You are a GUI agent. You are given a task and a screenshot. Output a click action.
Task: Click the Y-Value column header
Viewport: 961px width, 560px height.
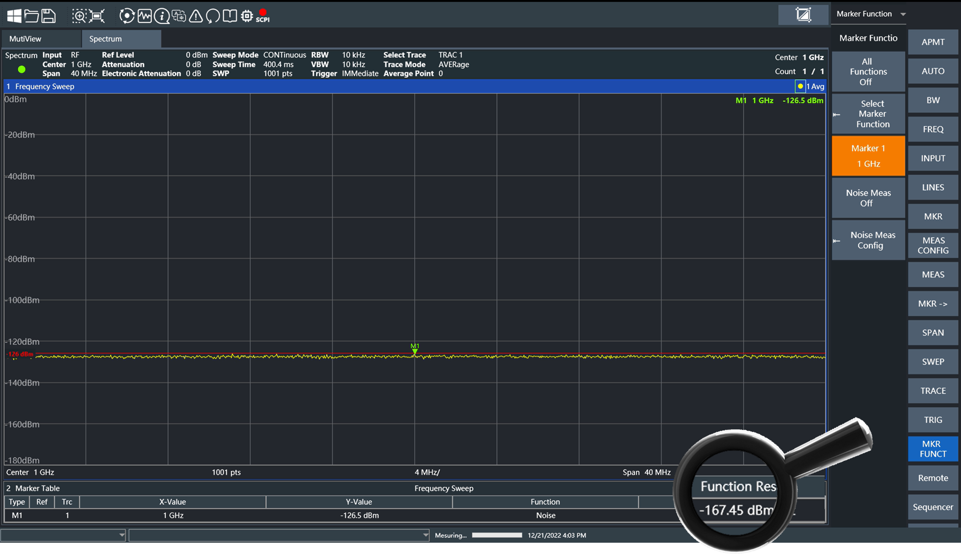click(359, 502)
